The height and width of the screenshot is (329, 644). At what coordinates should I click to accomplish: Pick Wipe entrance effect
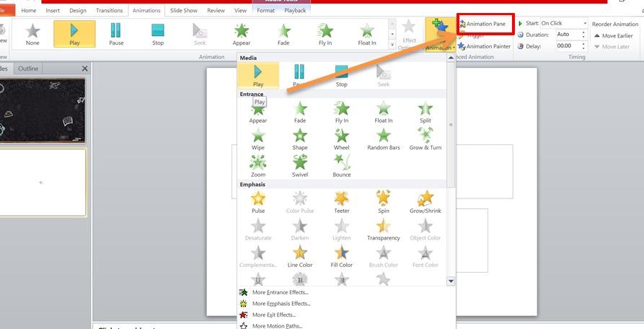[x=258, y=139]
